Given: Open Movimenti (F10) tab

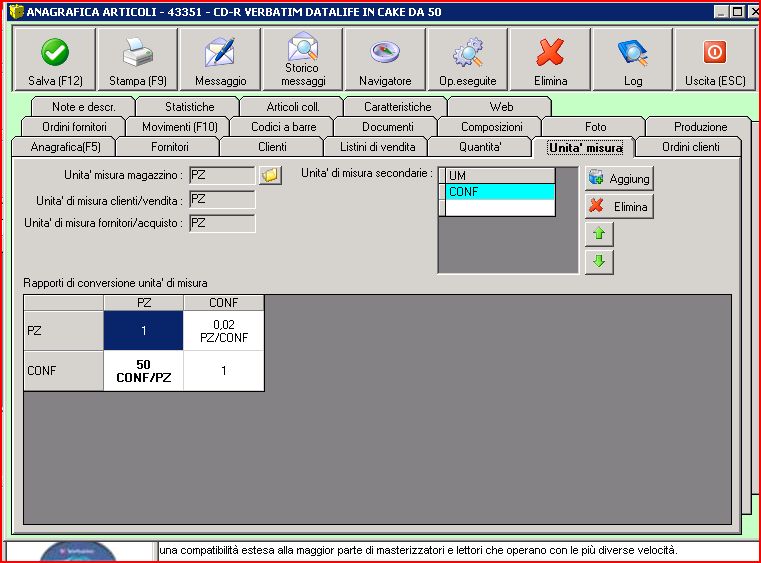Looking at the screenshot, I should [180, 127].
